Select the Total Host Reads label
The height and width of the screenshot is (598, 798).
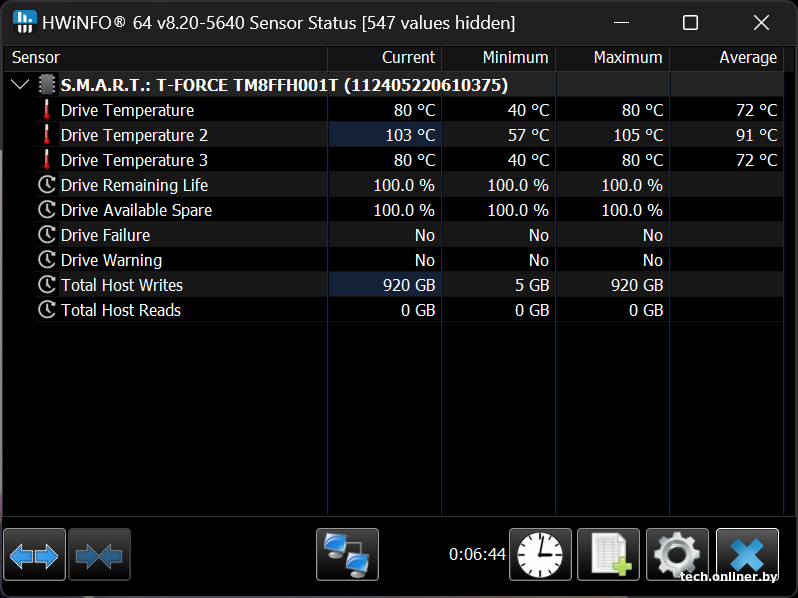click(x=121, y=309)
